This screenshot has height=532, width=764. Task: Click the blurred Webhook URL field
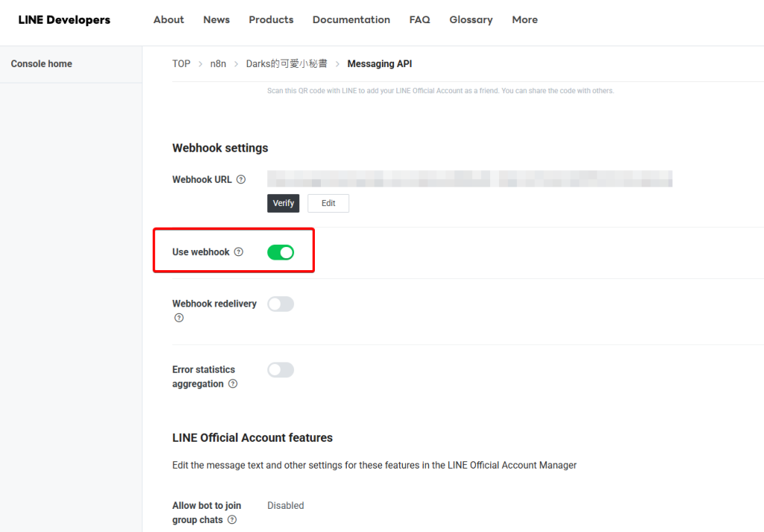tap(470, 179)
